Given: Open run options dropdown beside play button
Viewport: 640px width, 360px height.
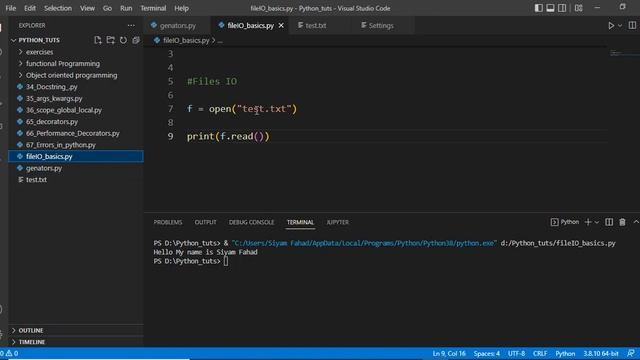Looking at the screenshot, I should 620,25.
